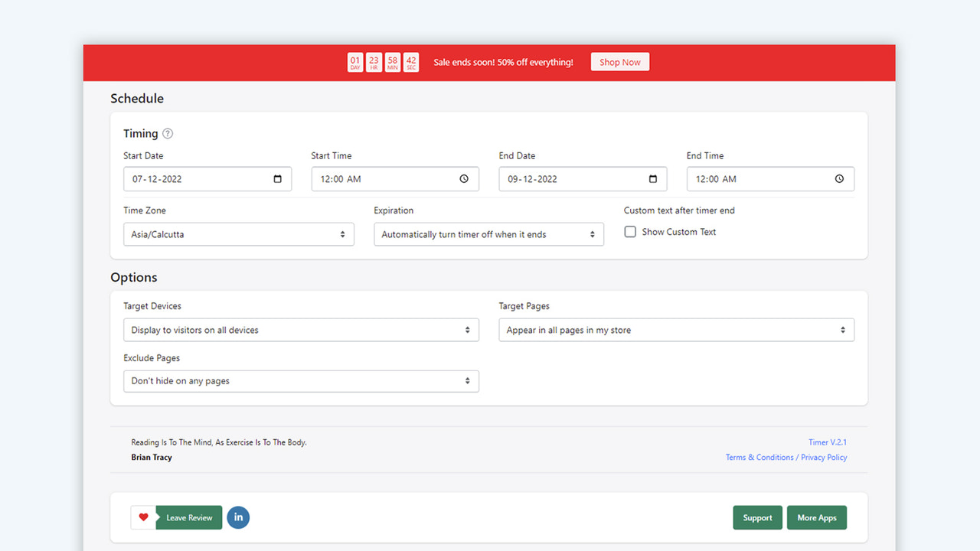Open the Target Pages dropdown

click(x=676, y=330)
